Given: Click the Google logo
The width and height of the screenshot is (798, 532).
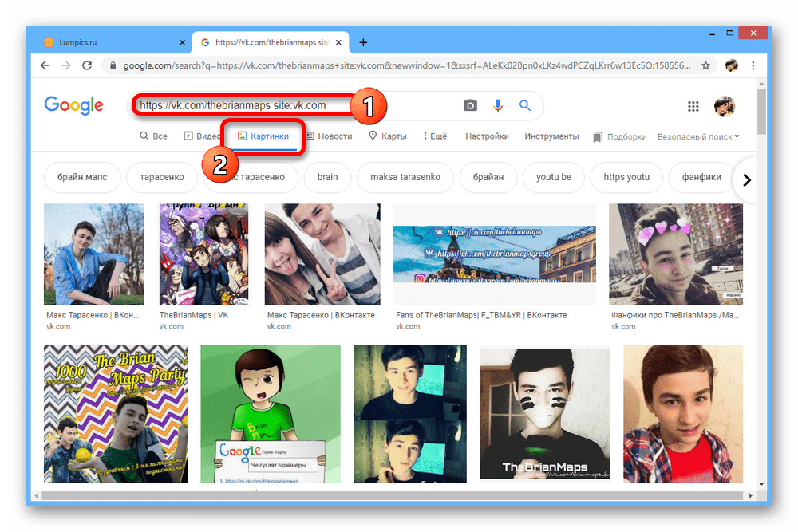Looking at the screenshot, I should pyautogui.click(x=73, y=105).
